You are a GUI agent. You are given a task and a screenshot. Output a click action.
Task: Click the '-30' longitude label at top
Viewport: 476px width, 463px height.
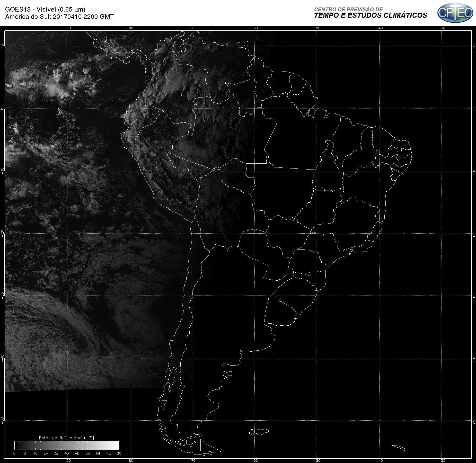click(442, 28)
